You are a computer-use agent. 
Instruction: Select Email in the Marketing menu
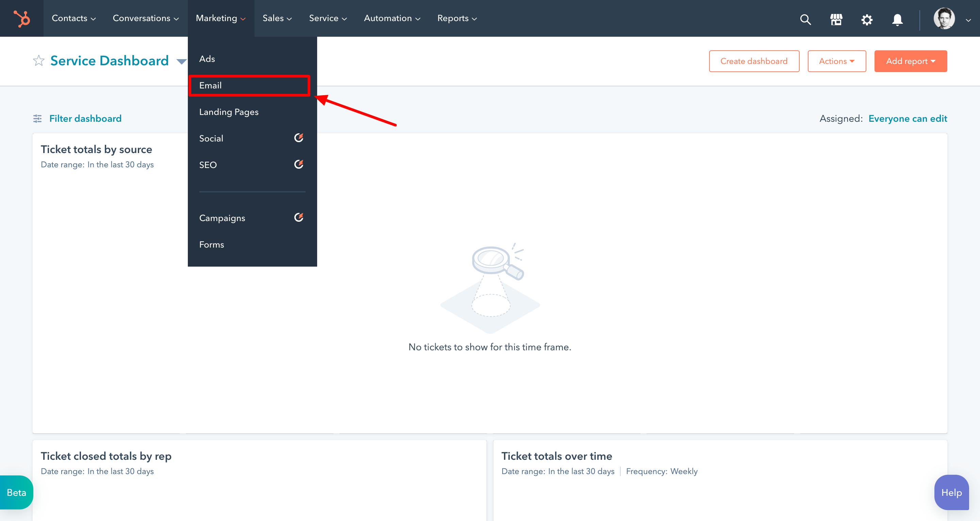(x=210, y=85)
